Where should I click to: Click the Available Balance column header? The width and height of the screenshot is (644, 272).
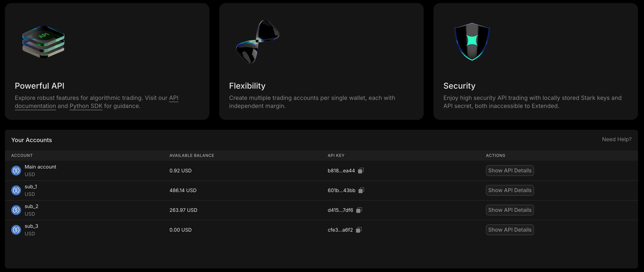pos(191,156)
